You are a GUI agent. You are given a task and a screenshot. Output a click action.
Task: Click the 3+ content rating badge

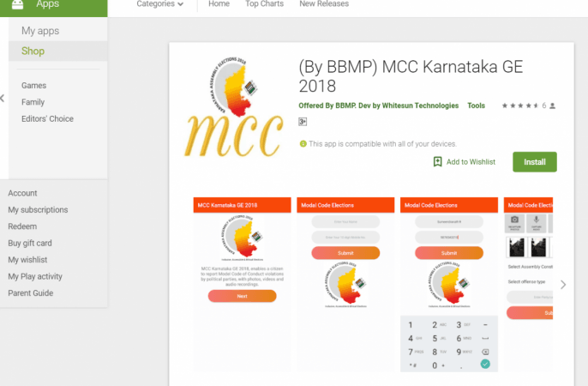click(303, 122)
